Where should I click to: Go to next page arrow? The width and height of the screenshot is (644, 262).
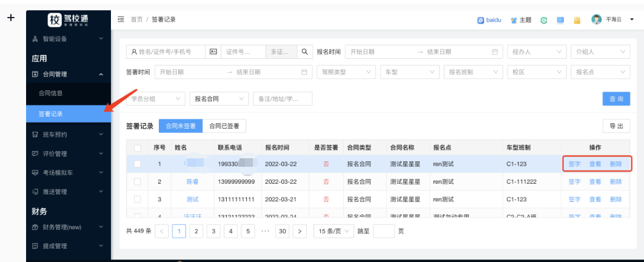300,231
